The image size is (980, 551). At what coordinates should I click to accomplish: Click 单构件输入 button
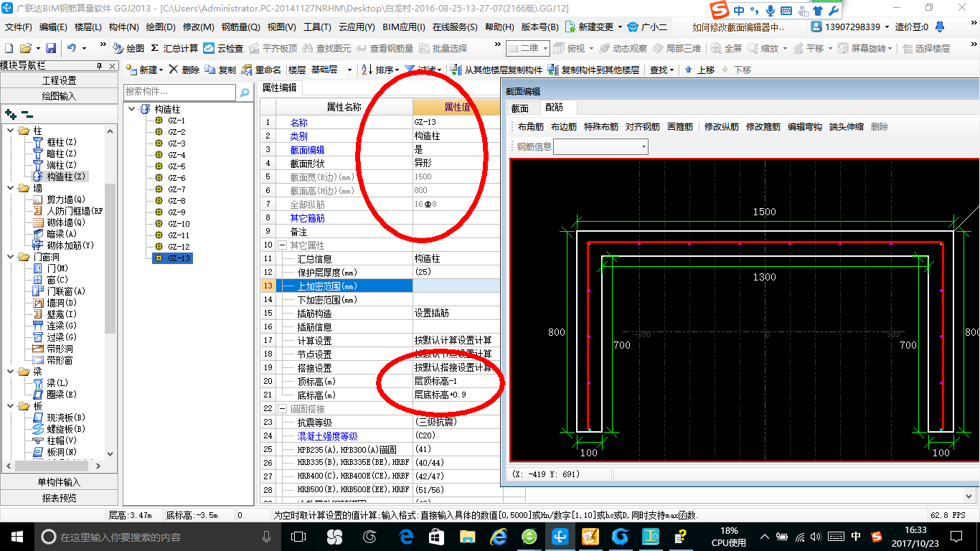(x=59, y=482)
